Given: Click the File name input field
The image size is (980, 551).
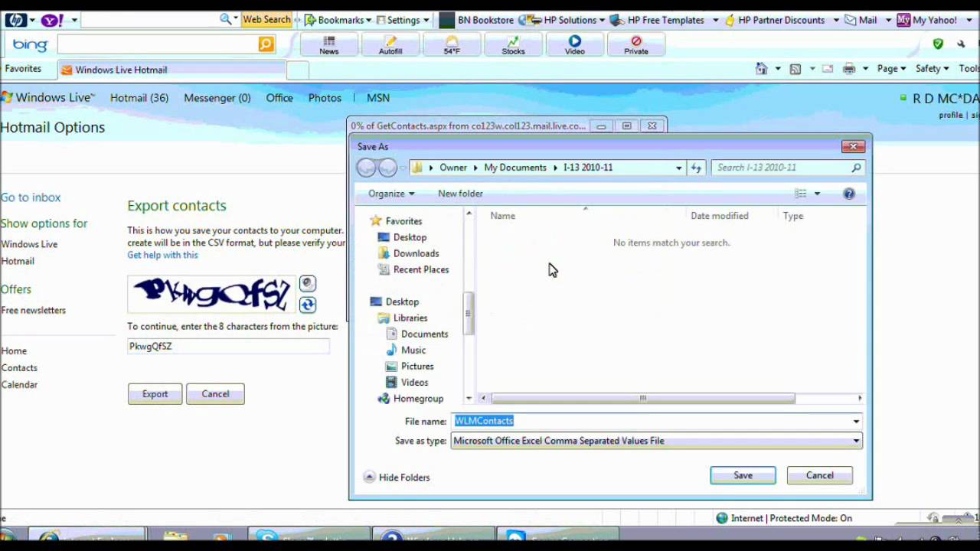Looking at the screenshot, I should tap(651, 422).
